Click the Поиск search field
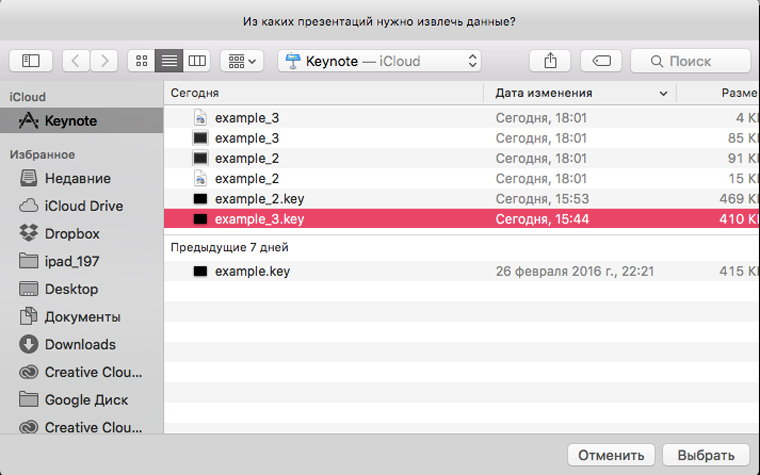Image resolution: width=760 pixels, height=475 pixels. (x=690, y=61)
